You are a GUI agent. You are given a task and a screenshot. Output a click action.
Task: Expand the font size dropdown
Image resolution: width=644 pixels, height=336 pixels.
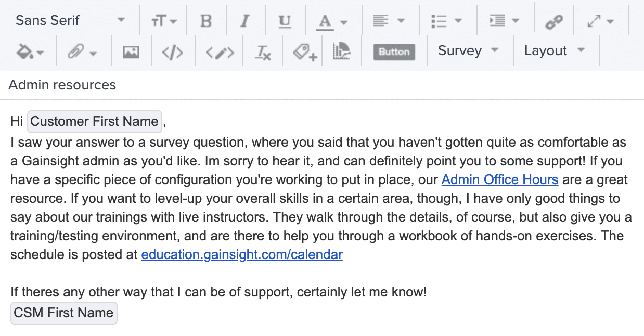(x=164, y=21)
